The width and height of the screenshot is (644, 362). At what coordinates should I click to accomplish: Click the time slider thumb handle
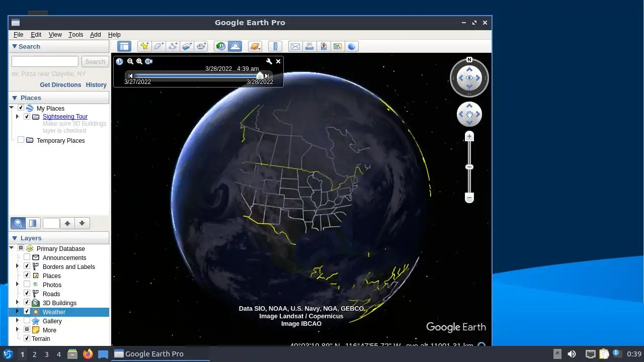260,75
